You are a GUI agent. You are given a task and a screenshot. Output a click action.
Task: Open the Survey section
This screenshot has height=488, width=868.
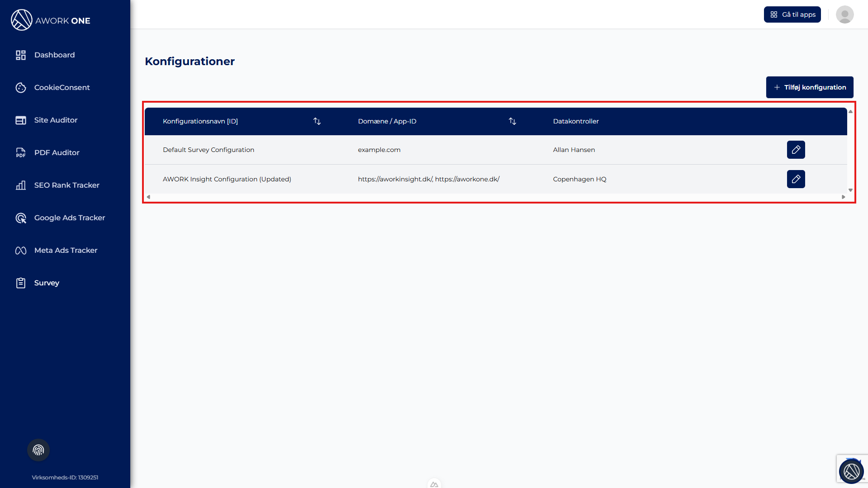46,283
